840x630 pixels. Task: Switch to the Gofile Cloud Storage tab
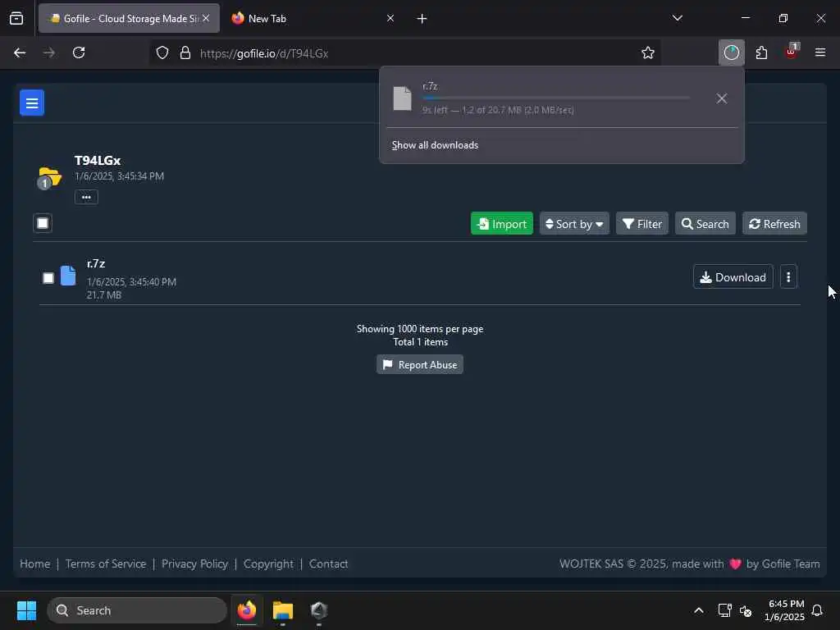click(x=129, y=19)
